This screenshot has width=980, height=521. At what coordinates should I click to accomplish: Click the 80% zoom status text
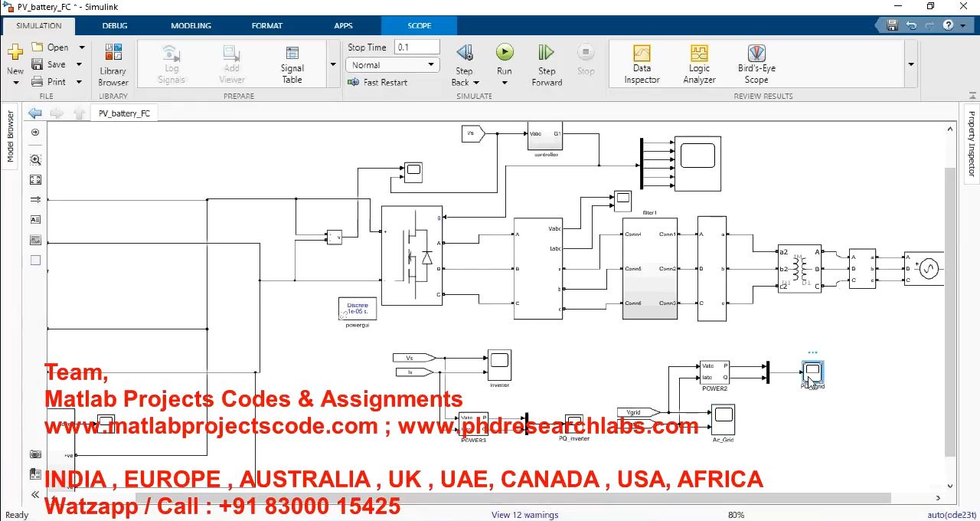736,515
